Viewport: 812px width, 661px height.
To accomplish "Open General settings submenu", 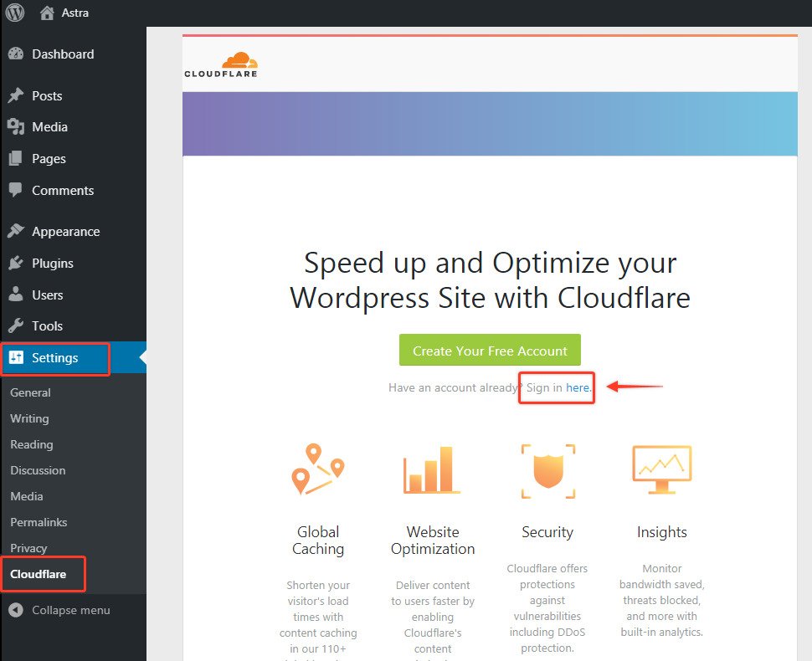I will 30,392.
